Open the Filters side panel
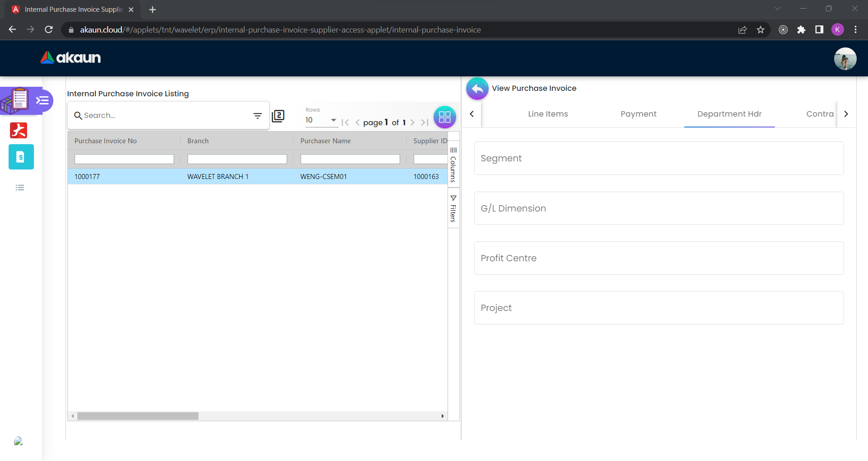This screenshot has height=461, width=868. (453, 208)
